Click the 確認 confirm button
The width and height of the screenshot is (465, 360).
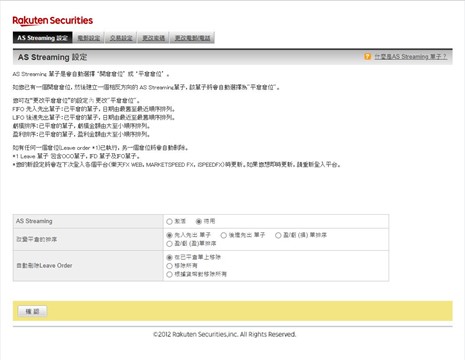(x=32, y=311)
